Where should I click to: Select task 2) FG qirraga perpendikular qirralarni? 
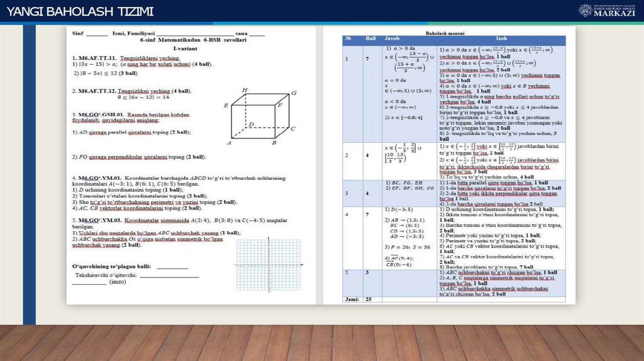pos(139,157)
